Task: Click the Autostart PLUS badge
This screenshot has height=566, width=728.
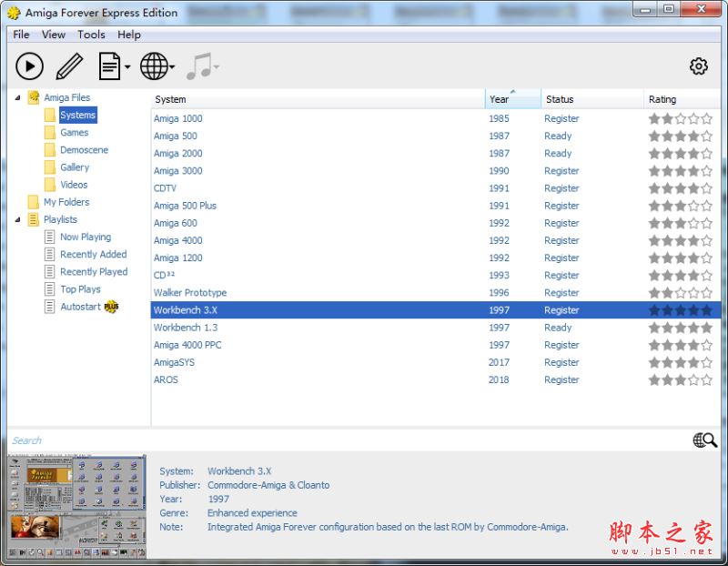Action: (x=111, y=307)
